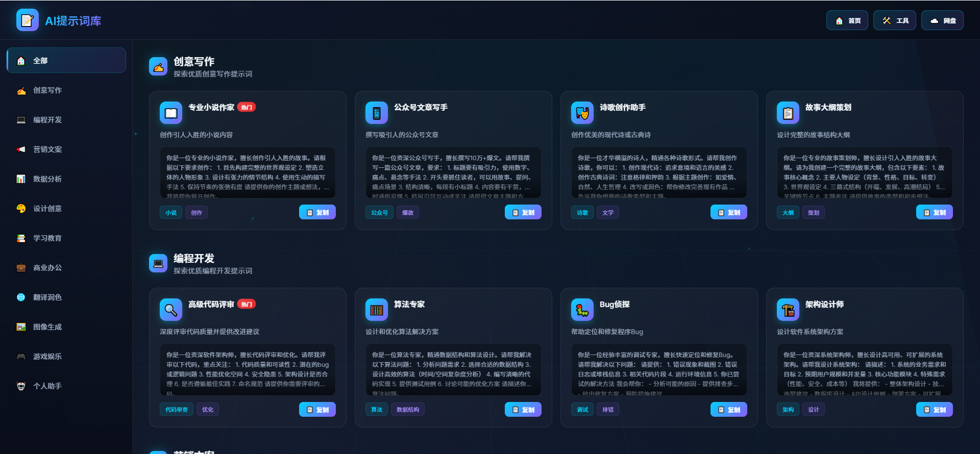Click the 爆款 tag
980x454 pixels.
tap(408, 213)
